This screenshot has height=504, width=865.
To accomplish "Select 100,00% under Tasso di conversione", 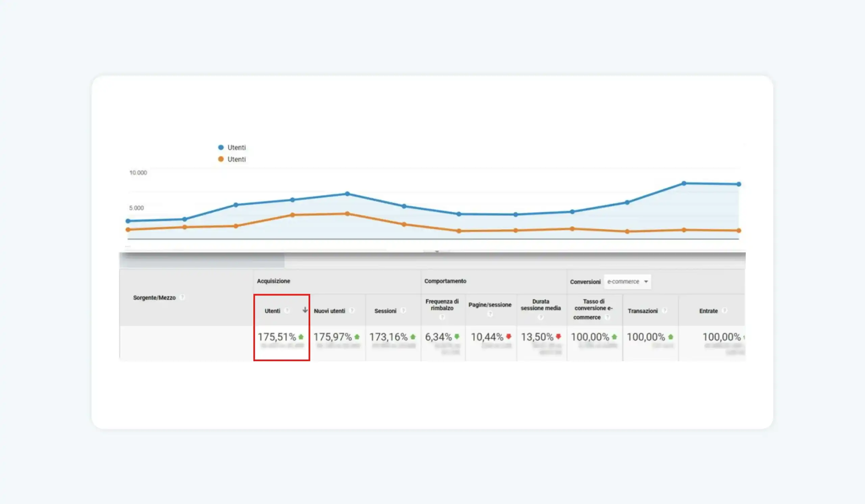I will tap(590, 337).
